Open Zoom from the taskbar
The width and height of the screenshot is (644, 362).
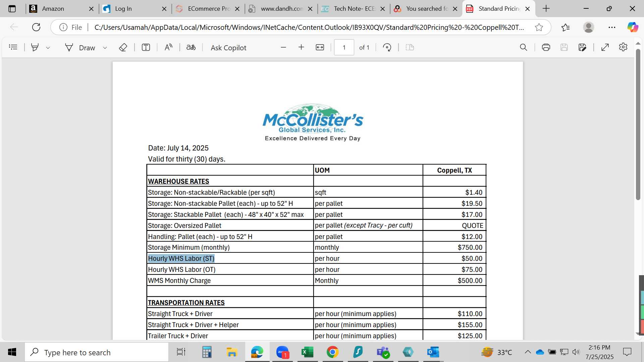282,352
